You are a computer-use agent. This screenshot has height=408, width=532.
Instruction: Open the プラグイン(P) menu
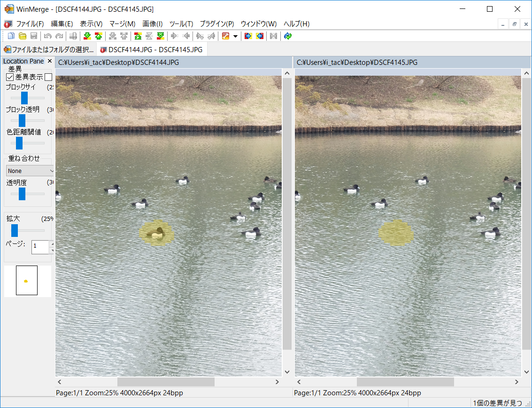point(217,24)
